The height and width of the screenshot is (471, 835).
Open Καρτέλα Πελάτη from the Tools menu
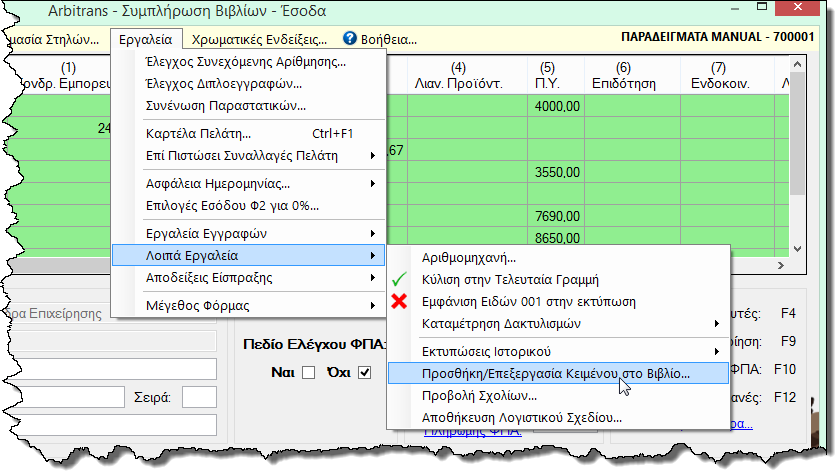click(249, 133)
